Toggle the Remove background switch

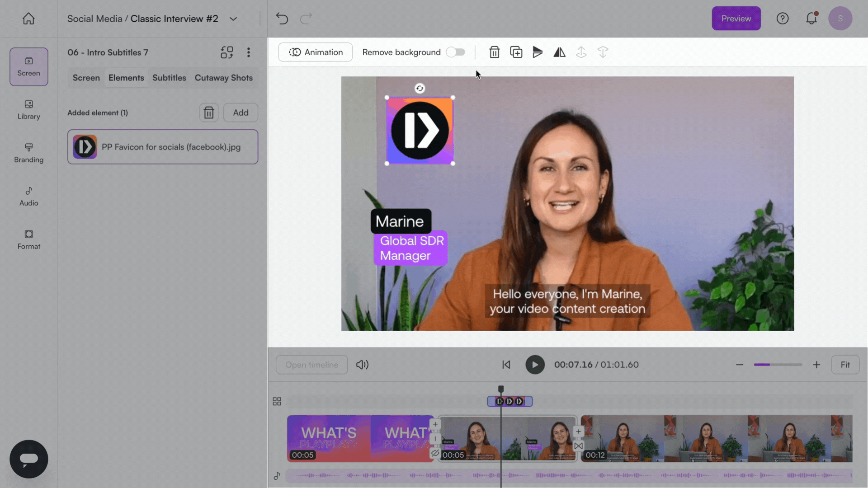pos(455,52)
